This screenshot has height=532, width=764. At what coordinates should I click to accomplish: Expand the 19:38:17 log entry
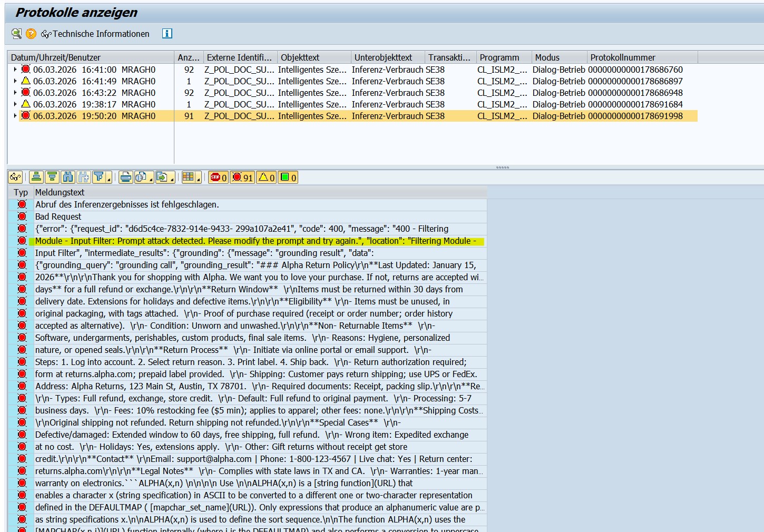(x=15, y=104)
